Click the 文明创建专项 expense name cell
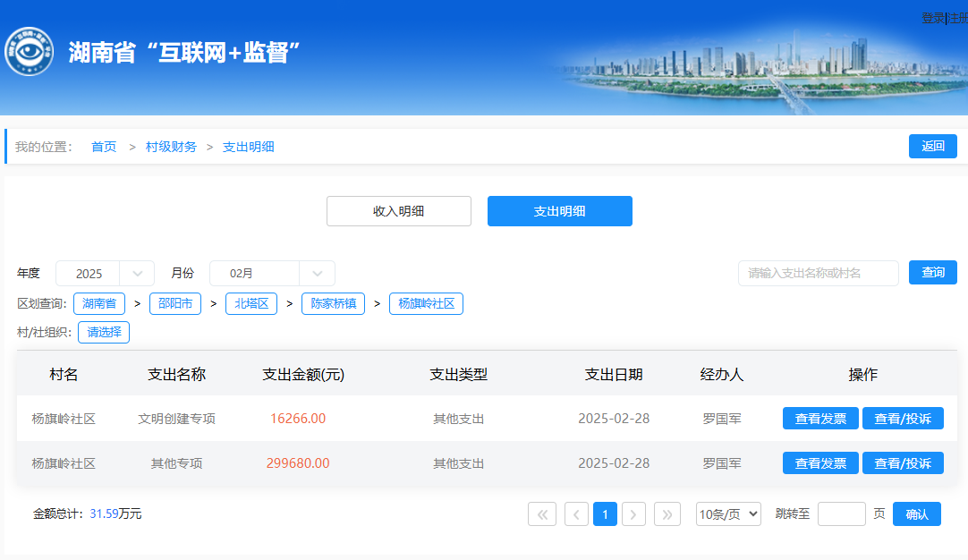Screen dimensions: 968x560 [x=176, y=419]
